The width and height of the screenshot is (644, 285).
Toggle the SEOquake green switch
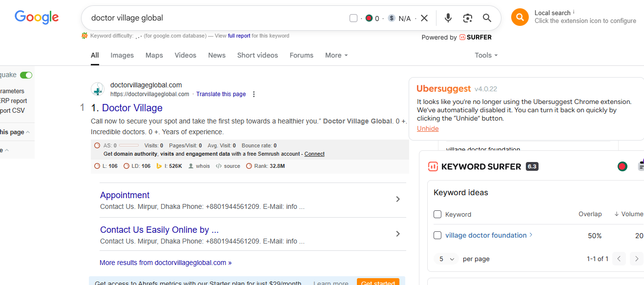coord(26,75)
